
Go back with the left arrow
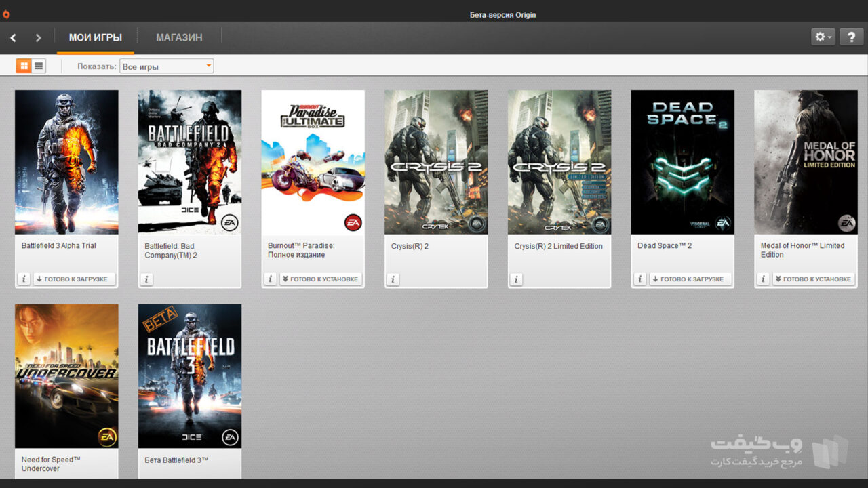click(13, 38)
